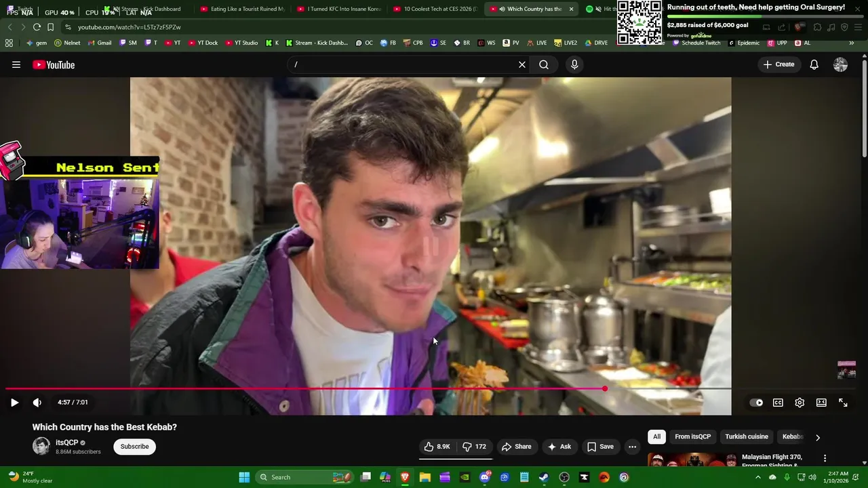Like the video with 8.9K likes
The width and height of the screenshot is (868, 488).
tap(437, 447)
